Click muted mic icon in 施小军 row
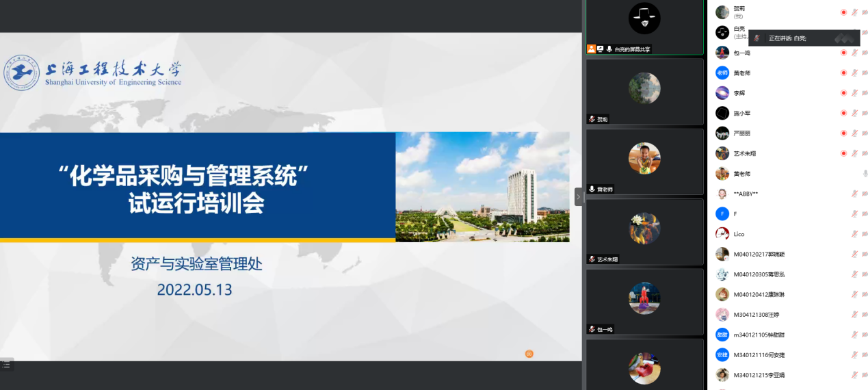Screen dimensions: 868x390 coord(854,113)
